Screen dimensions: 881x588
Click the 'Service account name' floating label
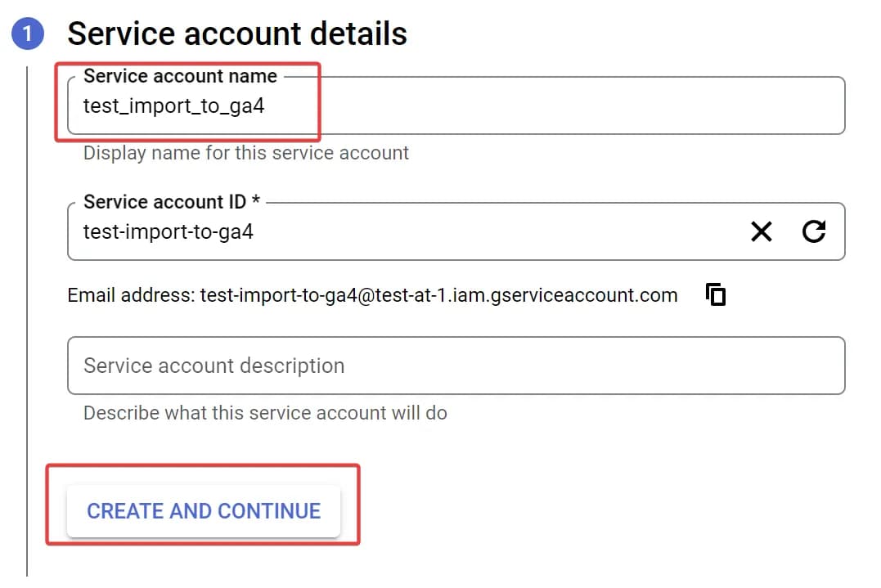click(180, 76)
